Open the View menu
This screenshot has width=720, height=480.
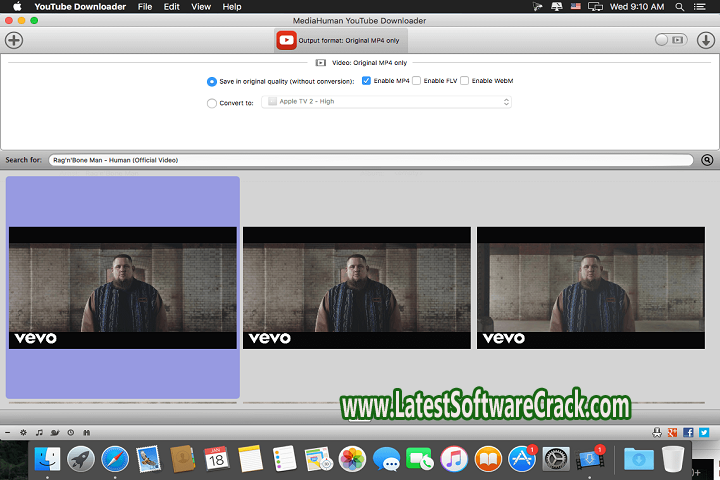tap(201, 6)
